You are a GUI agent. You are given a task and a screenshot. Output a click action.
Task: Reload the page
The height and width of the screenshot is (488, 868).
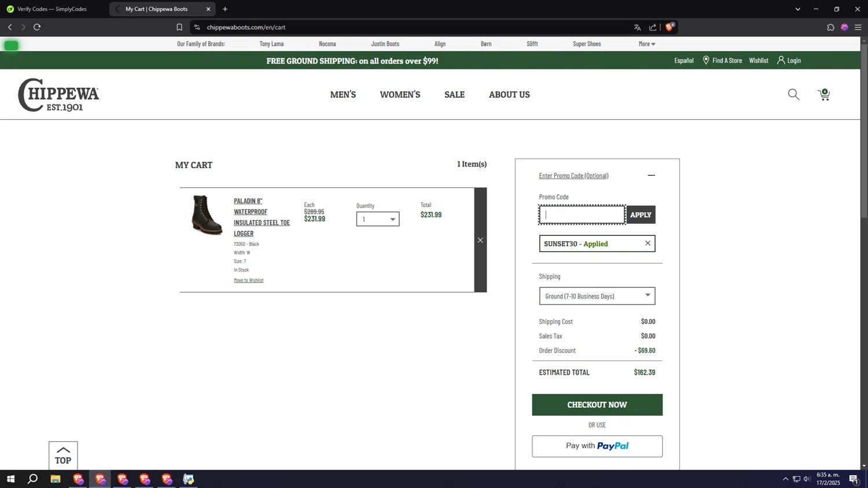click(37, 27)
